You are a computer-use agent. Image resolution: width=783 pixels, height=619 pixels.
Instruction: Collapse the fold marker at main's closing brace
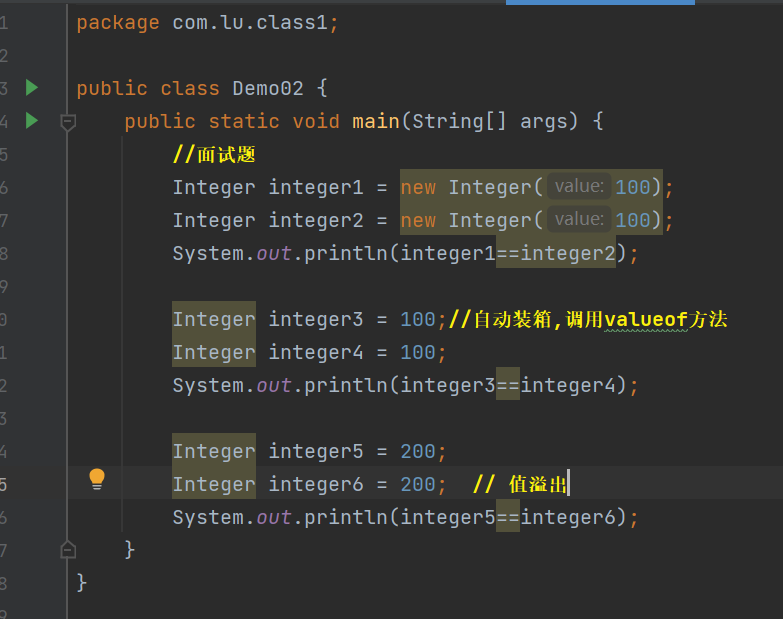click(x=68, y=550)
